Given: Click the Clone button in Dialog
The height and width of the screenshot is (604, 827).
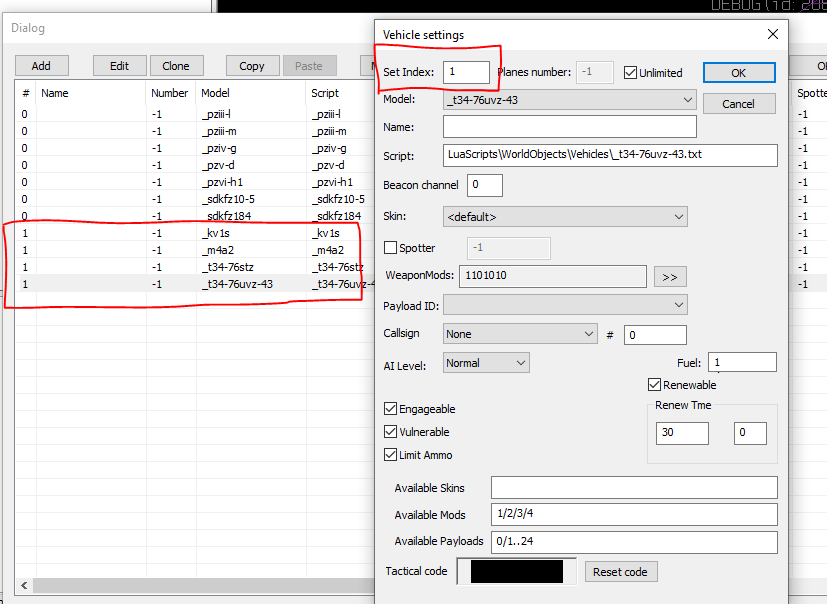Looking at the screenshot, I should (x=176, y=66).
